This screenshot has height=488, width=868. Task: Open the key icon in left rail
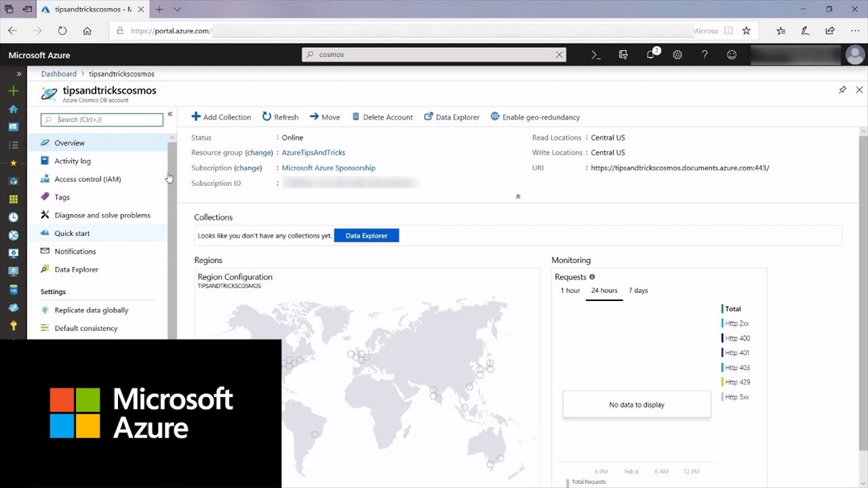13,326
